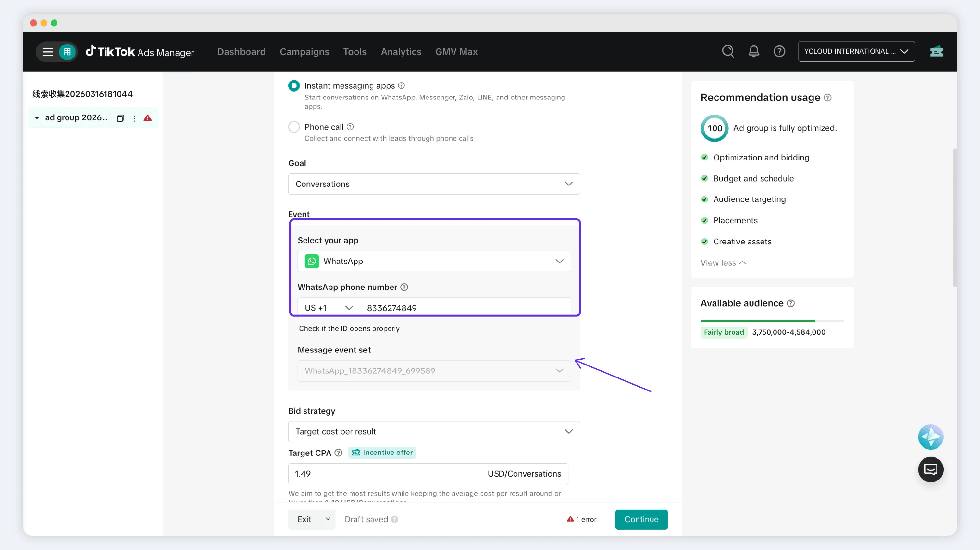The image size is (980, 550).
Task: Go to the Dashboard tab
Action: point(241,51)
